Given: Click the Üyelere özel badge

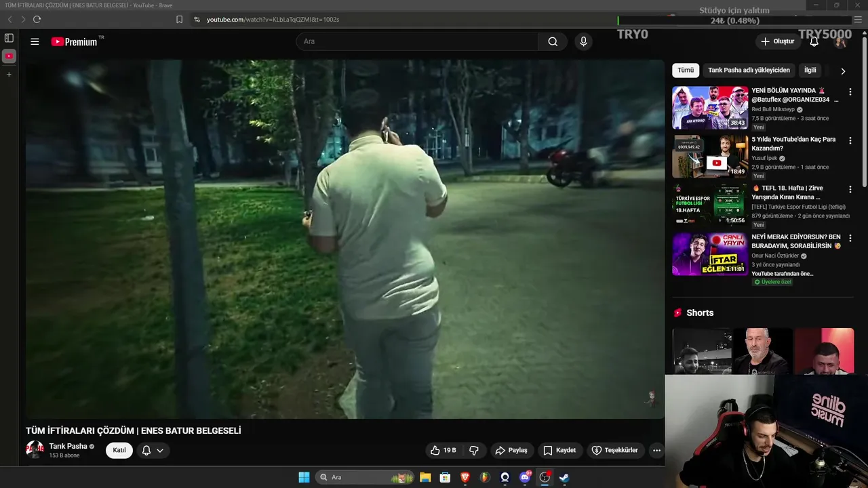Looking at the screenshot, I should (772, 282).
